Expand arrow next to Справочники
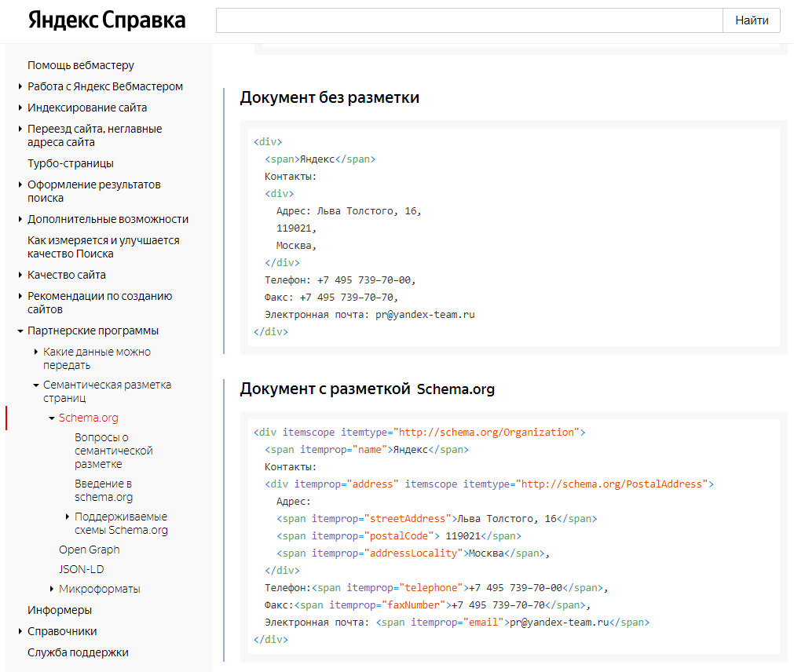 pos(20,631)
